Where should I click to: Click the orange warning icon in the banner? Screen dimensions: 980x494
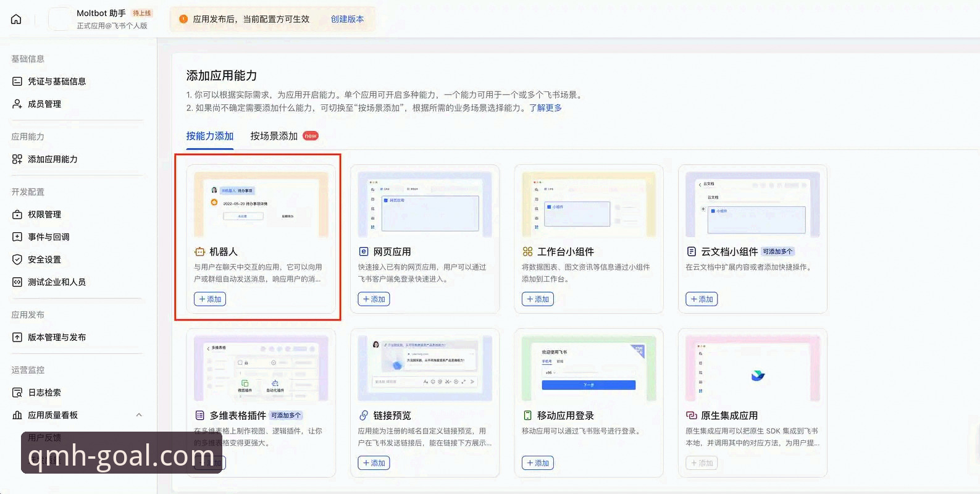pos(183,19)
